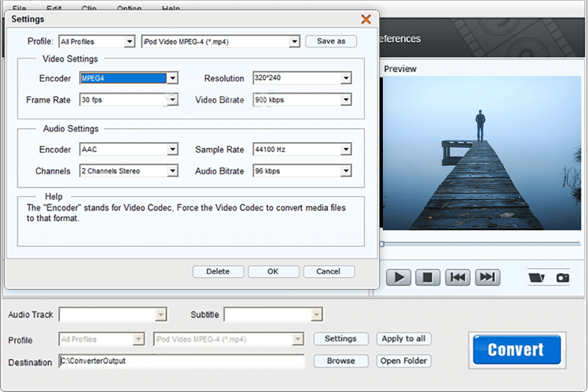Open the Profile dropdown in Settings dialog
This screenshot has height=392, width=588.
tap(129, 41)
